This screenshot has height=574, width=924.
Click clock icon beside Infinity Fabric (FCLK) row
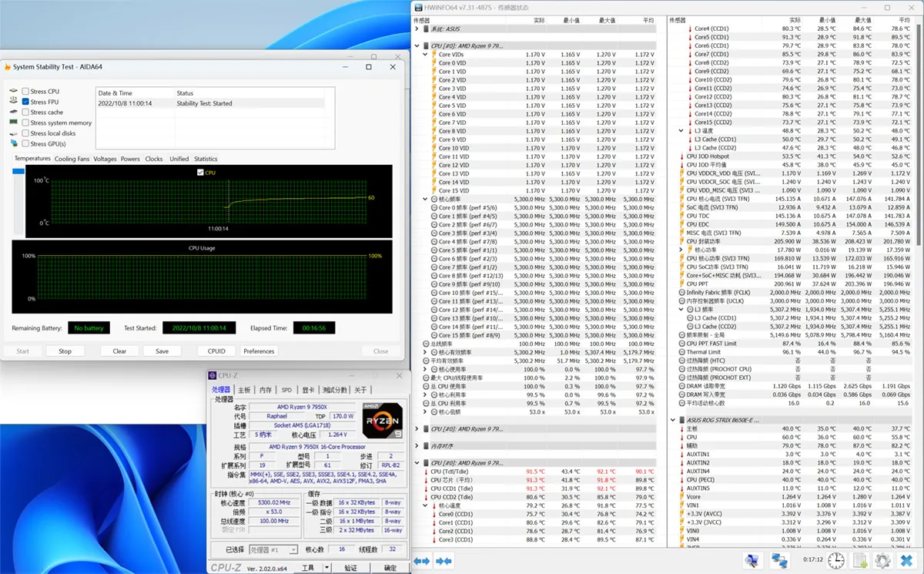(681, 293)
